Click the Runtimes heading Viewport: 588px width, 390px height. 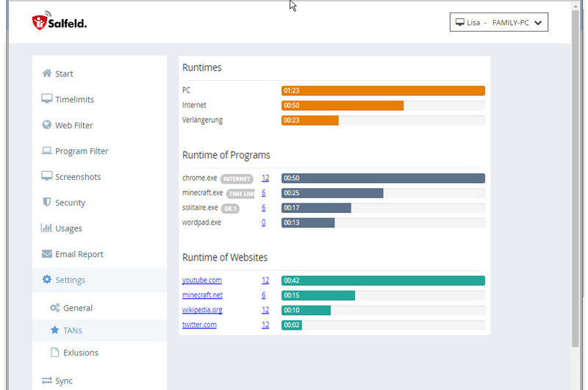(201, 68)
